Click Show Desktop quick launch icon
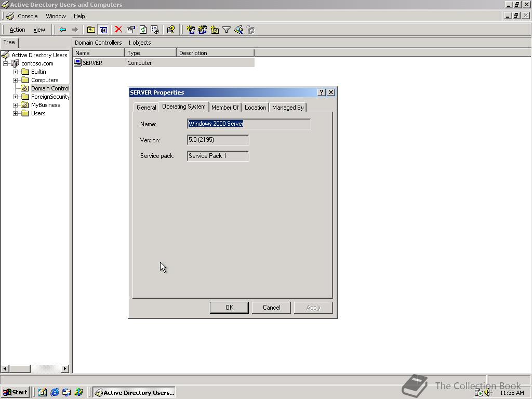The width and height of the screenshot is (532, 399). pos(42,392)
